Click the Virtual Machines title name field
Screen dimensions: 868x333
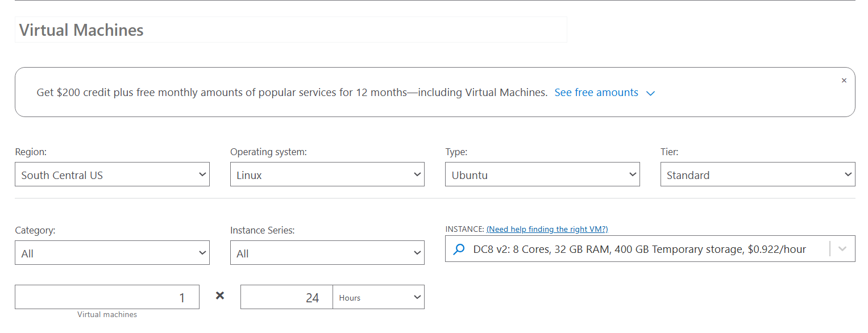(x=290, y=30)
